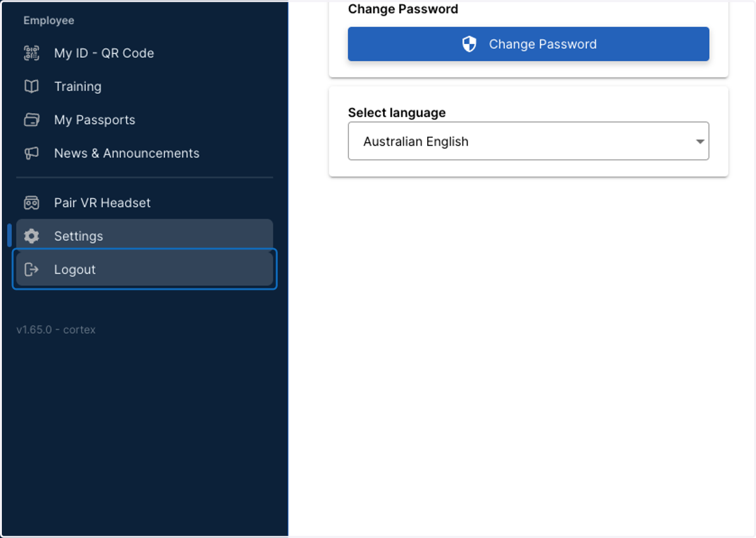Go to the Training section
Viewport: 756px width, 538px height.
pyautogui.click(x=144, y=86)
